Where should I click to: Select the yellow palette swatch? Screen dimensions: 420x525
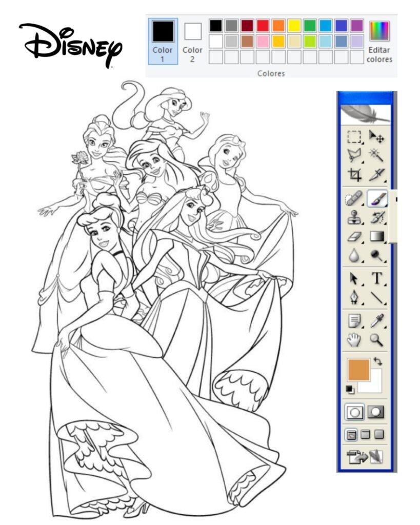click(x=294, y=26)
